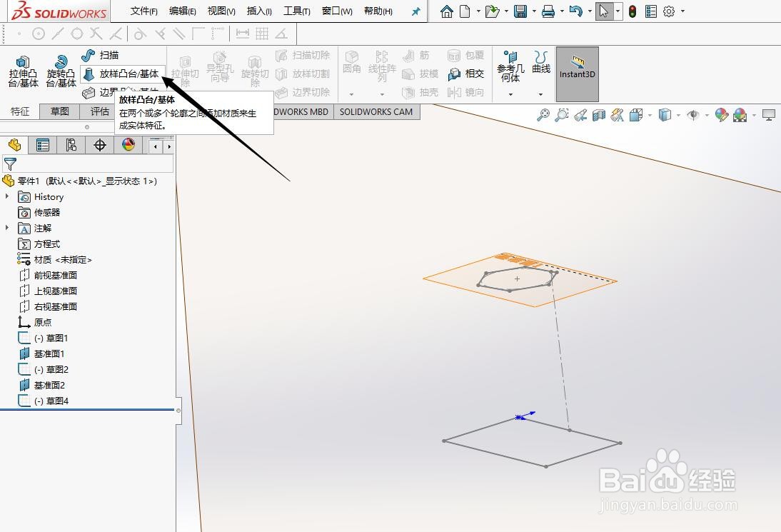Screen dimensions: 781x532
Task: Open the File (文件) menu
Action: pos(144,11)
